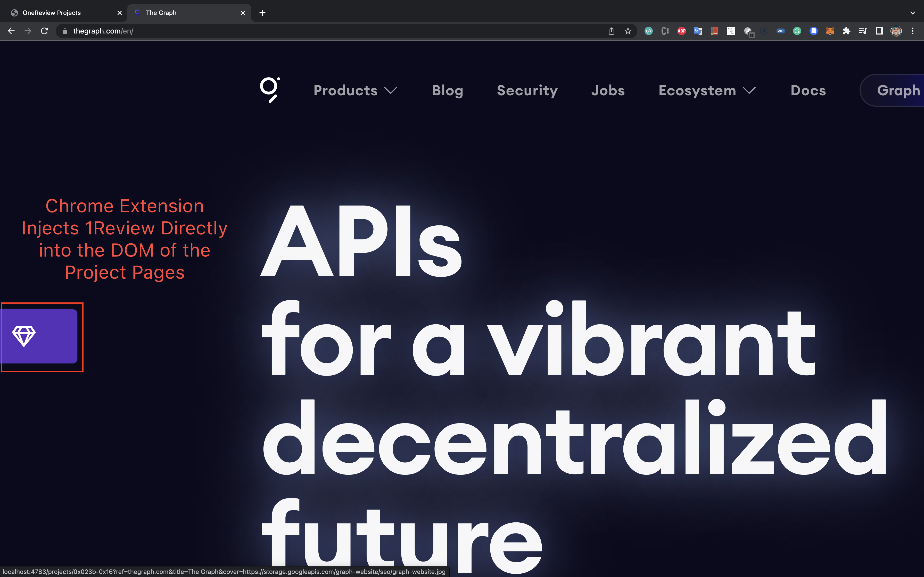
Task: Toggle the browser side panel
Action: 879,31
